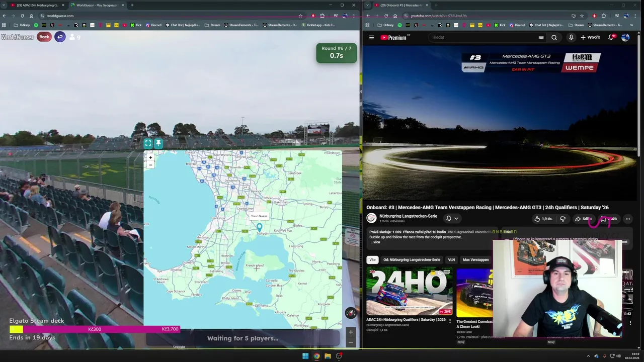Image resolution: width=644 pixels, height=362 pixels.
Task: Zoom out on the guess map
Action: (150, 164)
